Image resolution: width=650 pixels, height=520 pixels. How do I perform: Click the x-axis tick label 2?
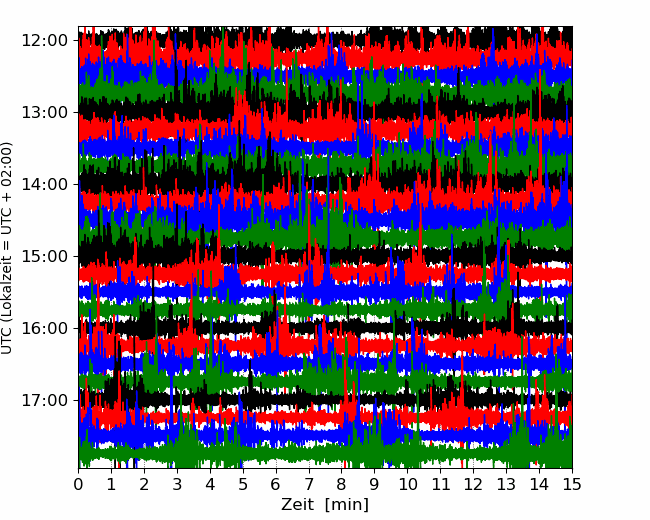pos(144,484)
